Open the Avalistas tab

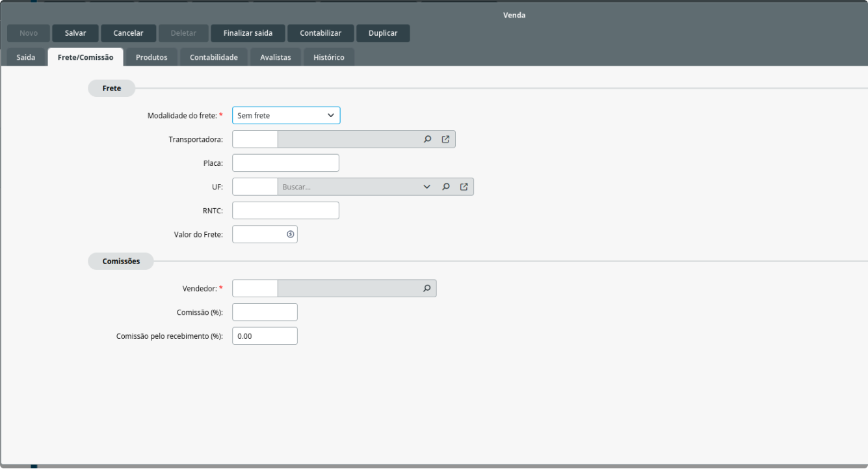(276, 57)
